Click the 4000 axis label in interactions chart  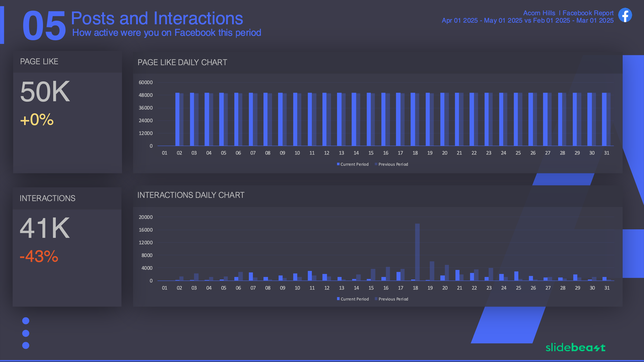click(x=147, y=268)
